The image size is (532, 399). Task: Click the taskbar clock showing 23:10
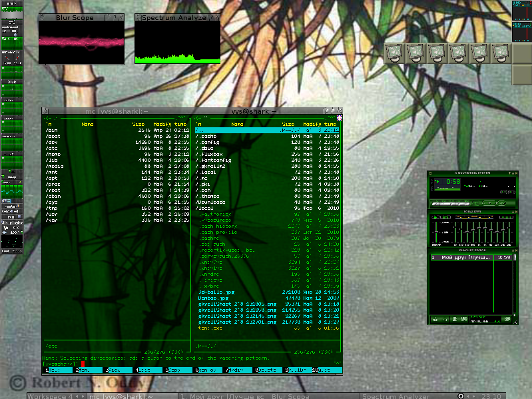click(491, 396)
